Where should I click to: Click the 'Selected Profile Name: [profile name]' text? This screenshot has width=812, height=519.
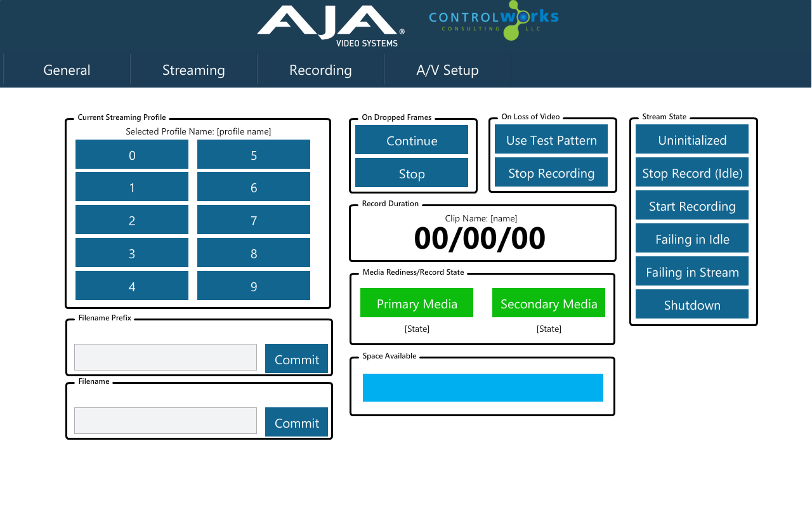point(199,131)
